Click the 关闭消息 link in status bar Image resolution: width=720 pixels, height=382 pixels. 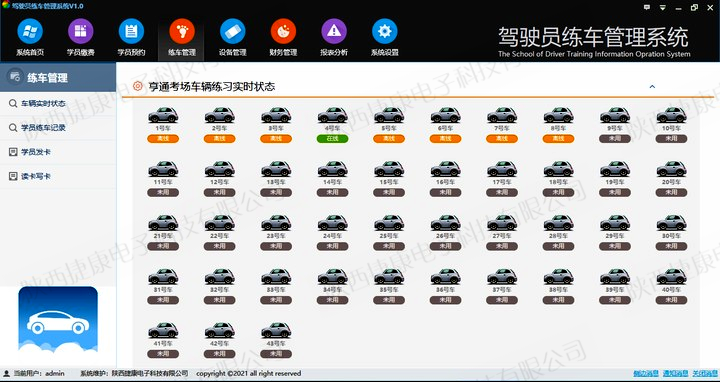(x=705, y=374)
